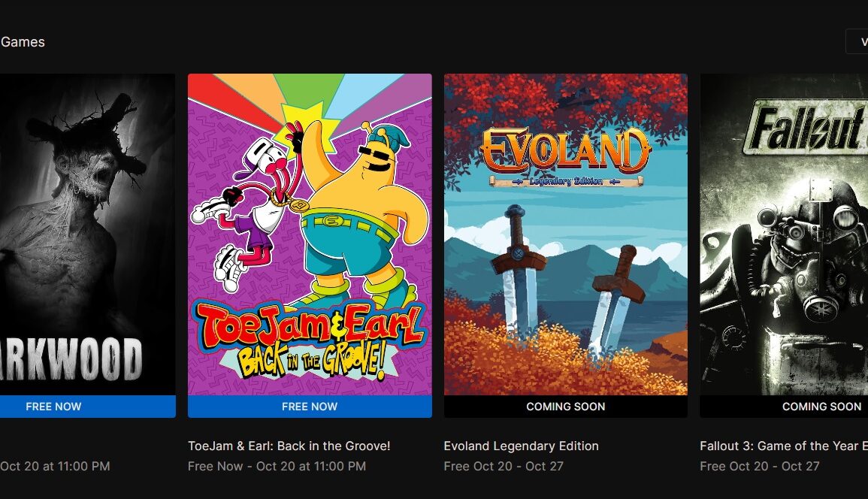Click COMING SOON banner under Evoland
The height and width of the screenshot is (499, 868).
566,407
